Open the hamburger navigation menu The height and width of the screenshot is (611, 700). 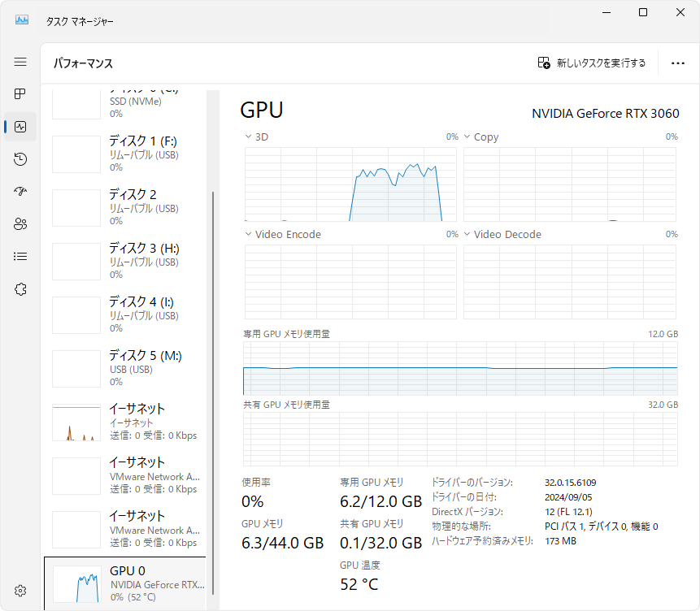tap(20, 62)
